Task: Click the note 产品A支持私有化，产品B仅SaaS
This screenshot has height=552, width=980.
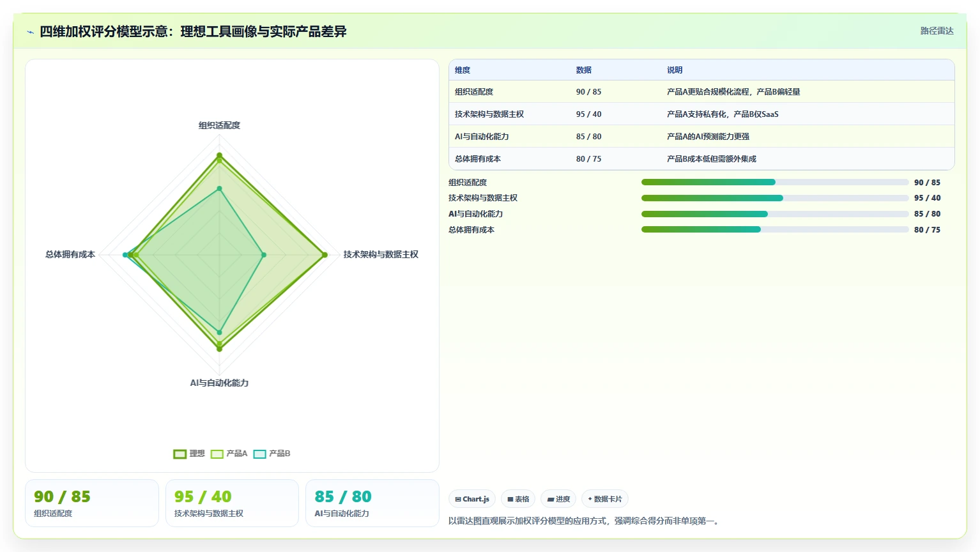Action: tap(723, 114)
